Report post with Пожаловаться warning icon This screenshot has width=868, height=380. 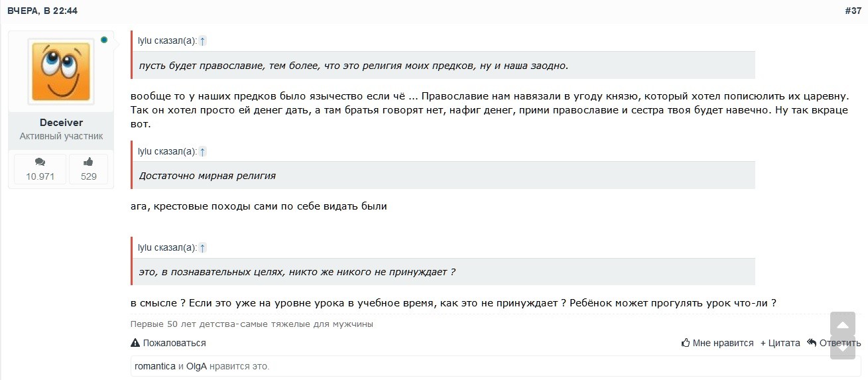tap(135, 343)
